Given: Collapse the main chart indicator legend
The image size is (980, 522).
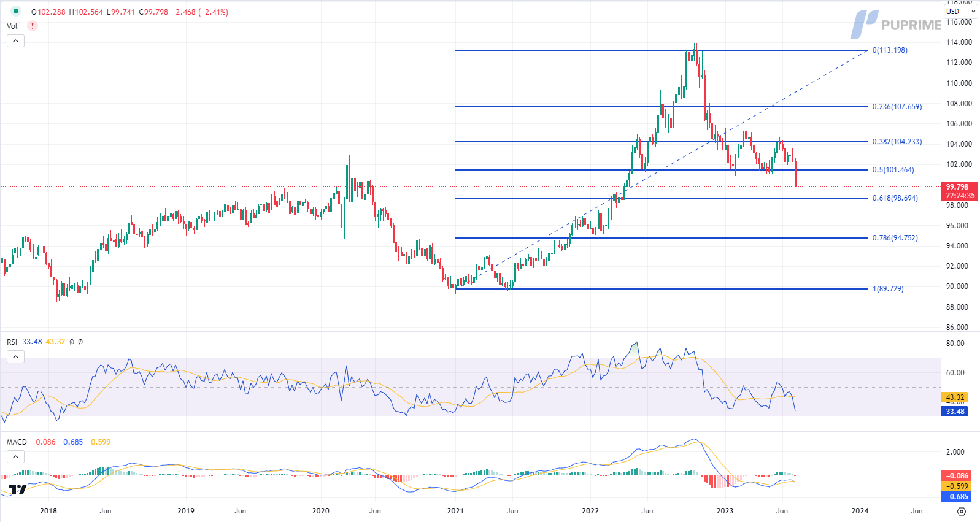Looking at the screenshot, I should pyautogui.click(x=15, y=41).
